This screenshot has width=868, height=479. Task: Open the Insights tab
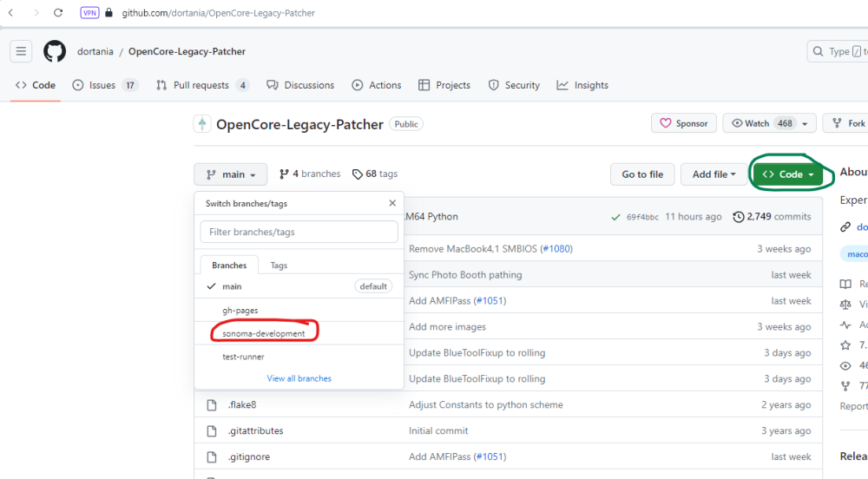582,85
